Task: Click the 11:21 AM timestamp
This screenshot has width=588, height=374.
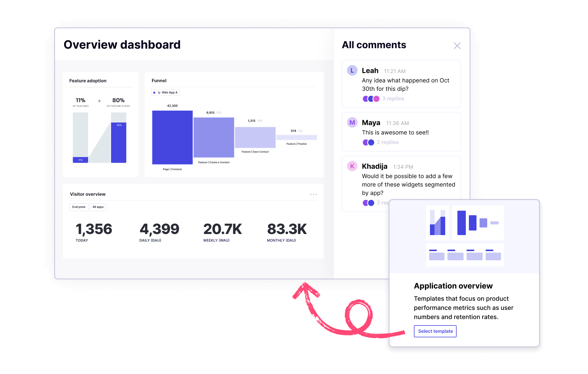Action: (x=395, y=71)
